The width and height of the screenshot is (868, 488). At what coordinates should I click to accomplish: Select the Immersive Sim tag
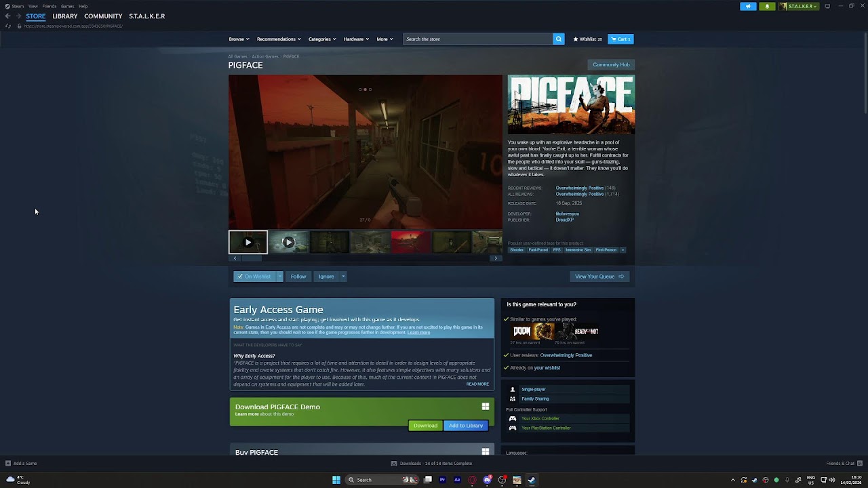[578, 250]
